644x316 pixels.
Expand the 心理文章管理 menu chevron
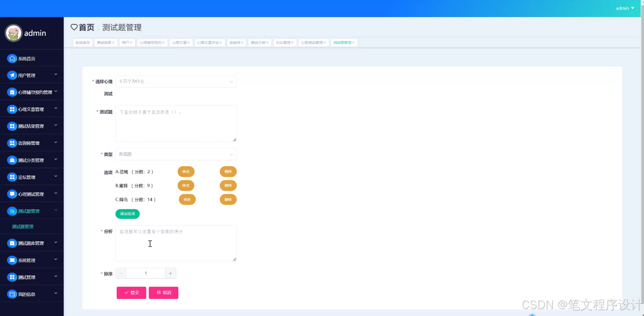[x=56, y=108]
